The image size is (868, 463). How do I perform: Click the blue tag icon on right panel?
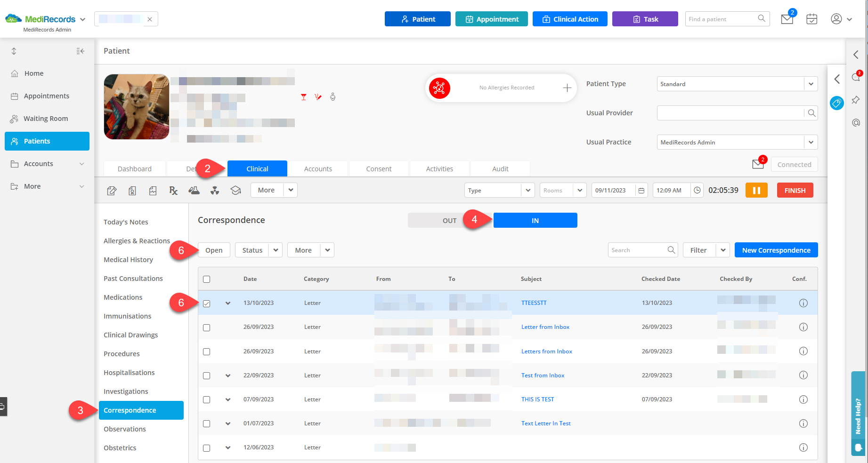coord(837,103)
